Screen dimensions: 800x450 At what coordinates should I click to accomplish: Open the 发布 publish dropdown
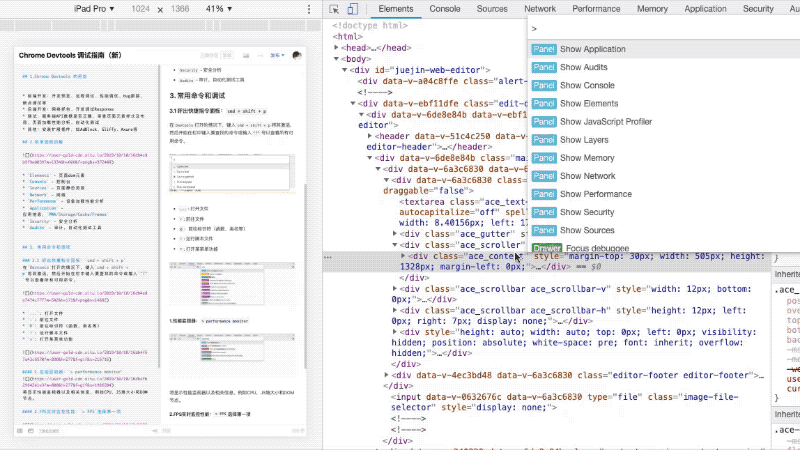click(x=277, y=55)
